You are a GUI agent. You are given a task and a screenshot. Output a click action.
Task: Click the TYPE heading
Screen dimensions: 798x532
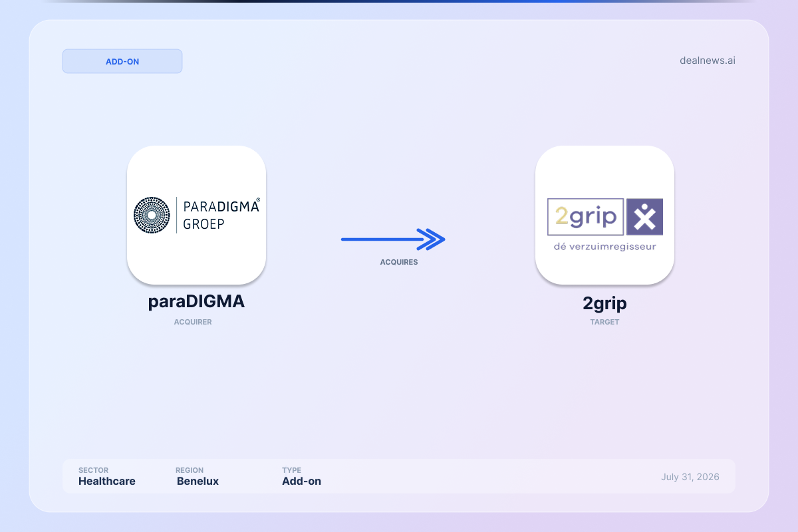pyautogui.click(x=291, y=470)
